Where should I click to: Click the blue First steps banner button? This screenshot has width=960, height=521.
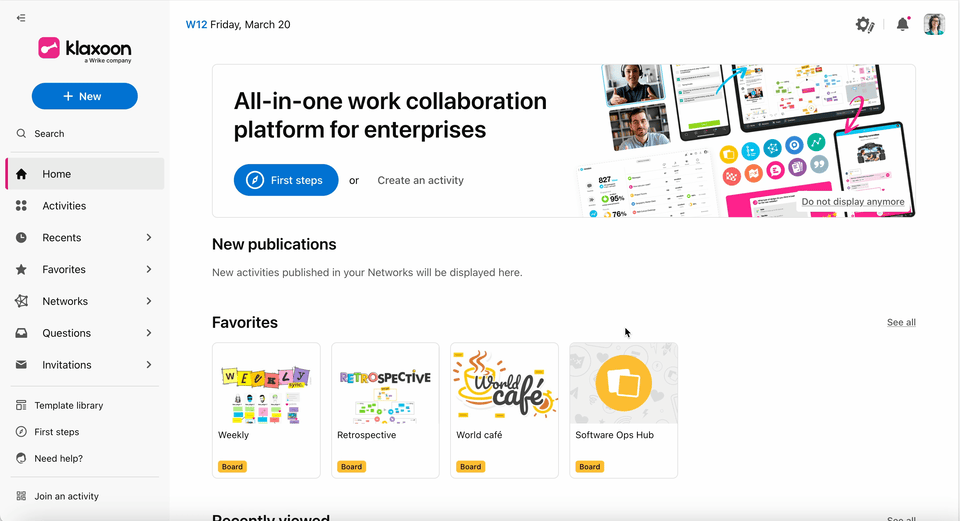[x=286, y=180]
